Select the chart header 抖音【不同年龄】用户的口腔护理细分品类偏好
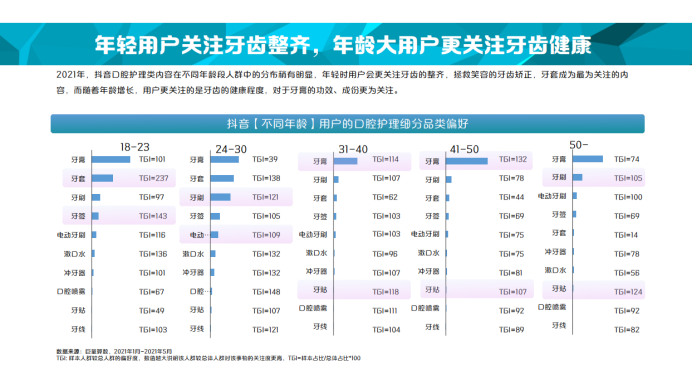 (x=347, y=124)
